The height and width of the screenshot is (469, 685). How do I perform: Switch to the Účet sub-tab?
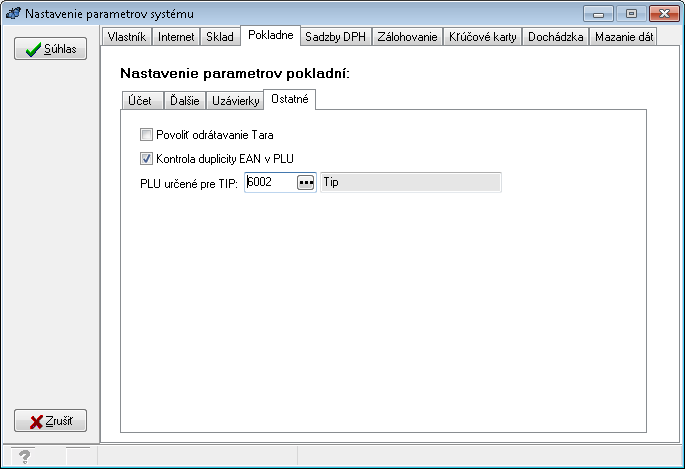(x=142, y=100)
